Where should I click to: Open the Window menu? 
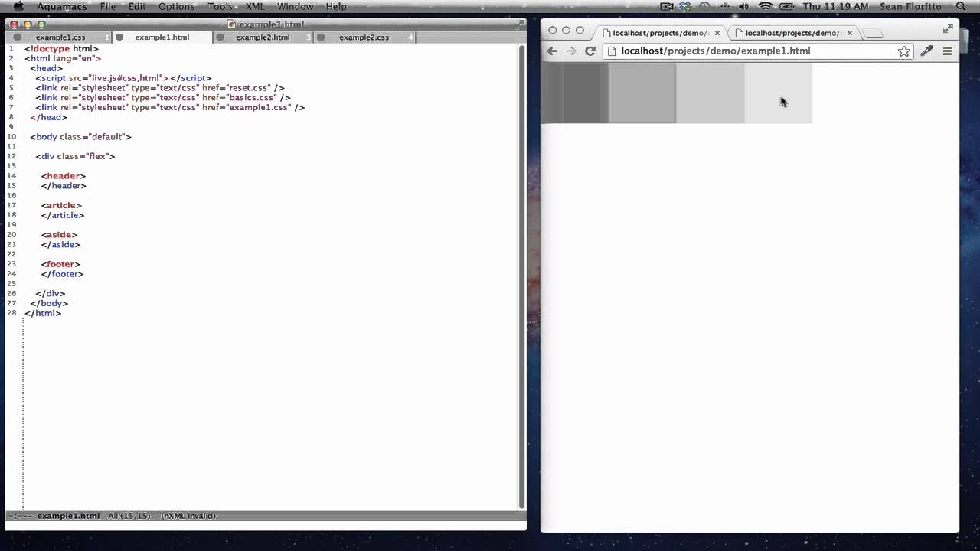point(295,7)
